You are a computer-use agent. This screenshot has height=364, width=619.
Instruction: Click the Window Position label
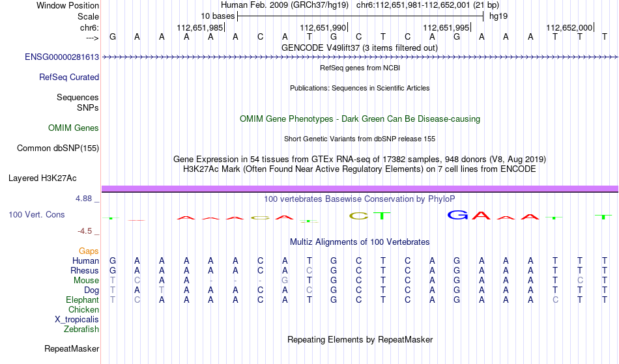tap(68, 5)
